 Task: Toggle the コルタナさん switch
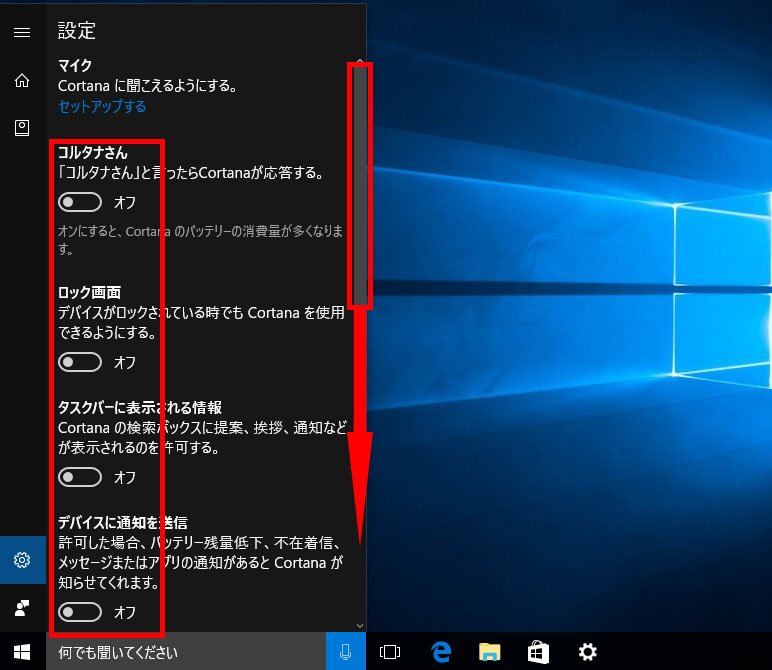click(x=80, y=202)
